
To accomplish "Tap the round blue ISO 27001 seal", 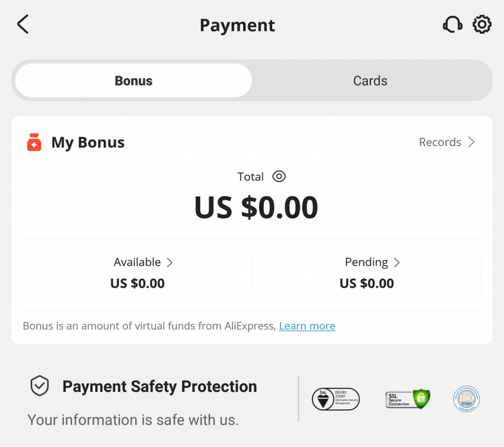I will click(466, 399).
